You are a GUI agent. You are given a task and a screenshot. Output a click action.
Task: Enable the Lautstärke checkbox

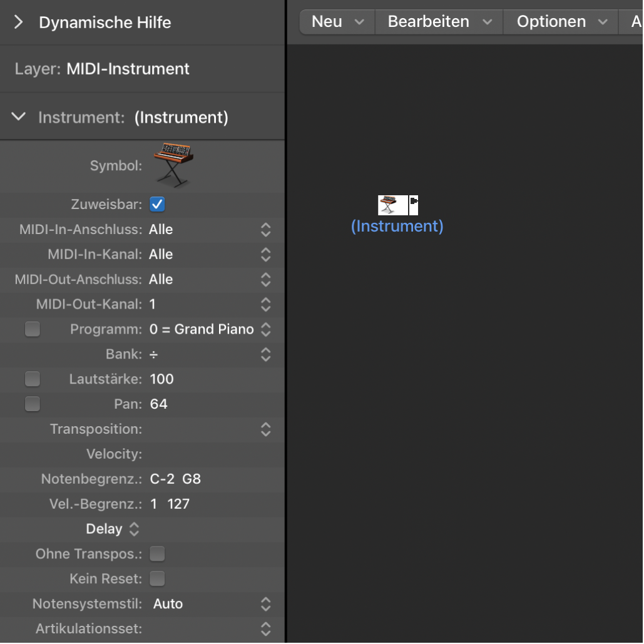click(33, 379)
